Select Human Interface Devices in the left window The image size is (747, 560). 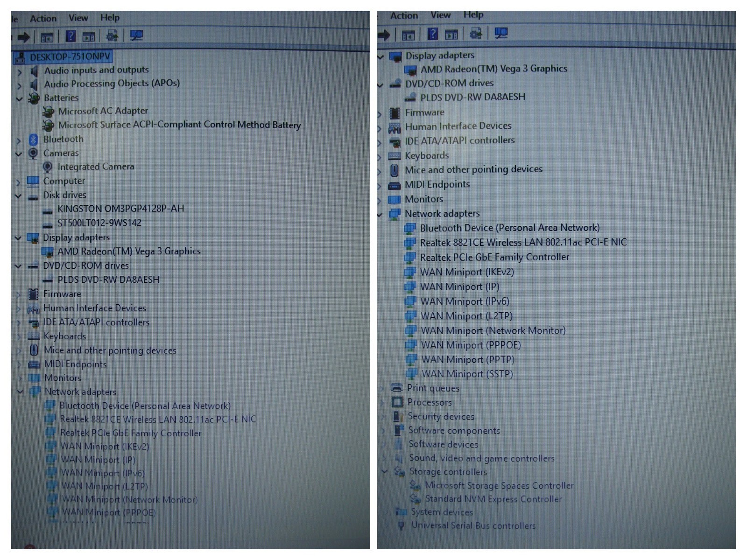(94, 308)
